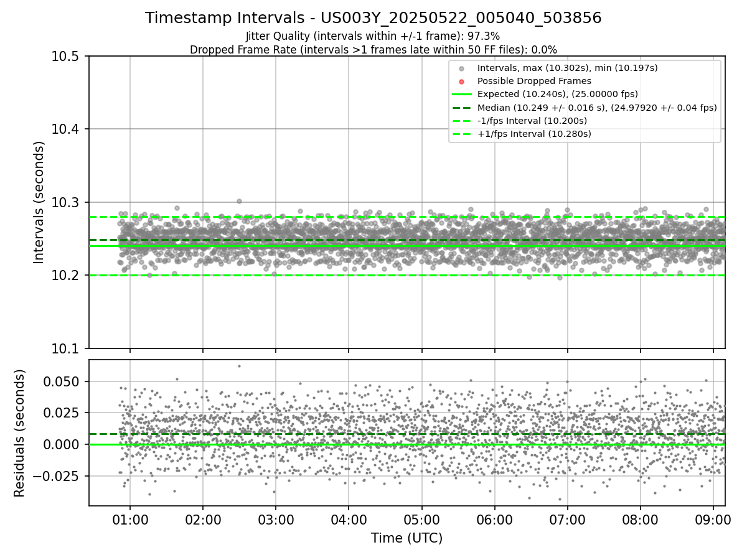Click the red dot marker beside 'Possible Dropped Frames'
Screen dimensions: 747x560
click(461, 82)
